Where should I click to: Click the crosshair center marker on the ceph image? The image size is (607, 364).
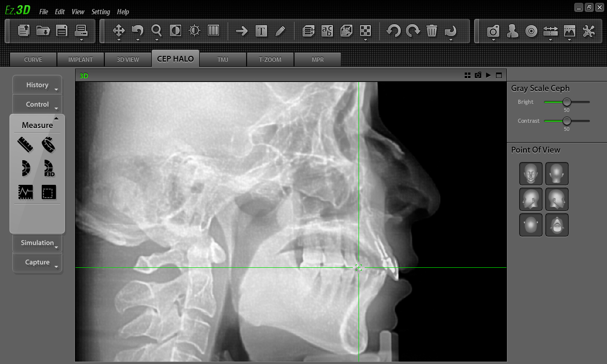pos(359,267)
